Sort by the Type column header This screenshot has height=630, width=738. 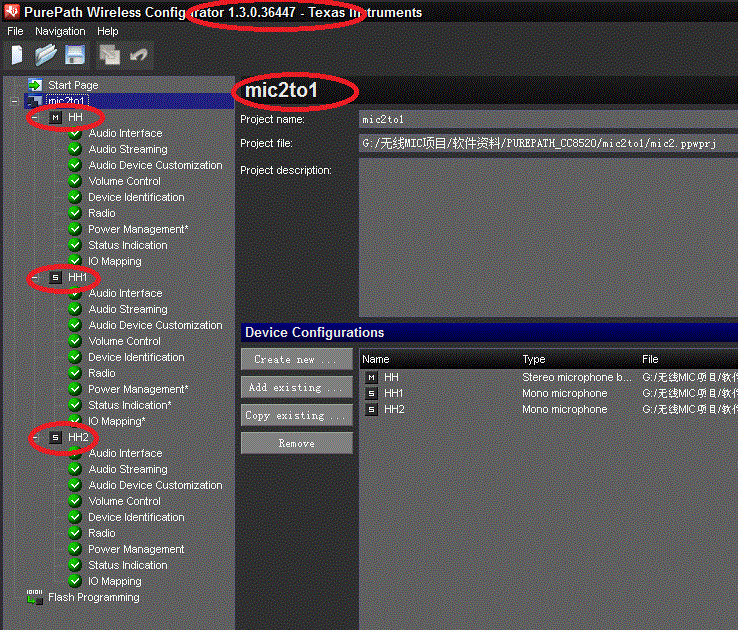tap(534, 359)
